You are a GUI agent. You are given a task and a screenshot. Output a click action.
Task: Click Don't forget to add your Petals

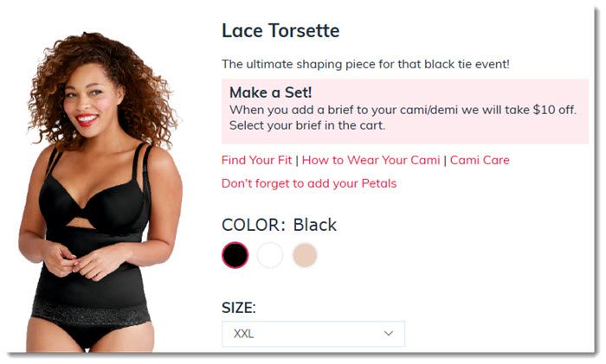click(x=309, y=183)
